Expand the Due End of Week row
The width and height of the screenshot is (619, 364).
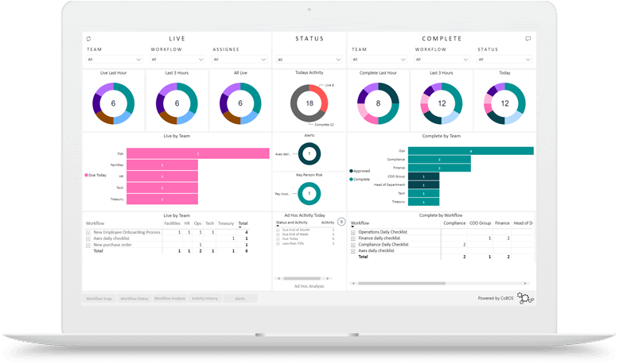click(278, 234)
